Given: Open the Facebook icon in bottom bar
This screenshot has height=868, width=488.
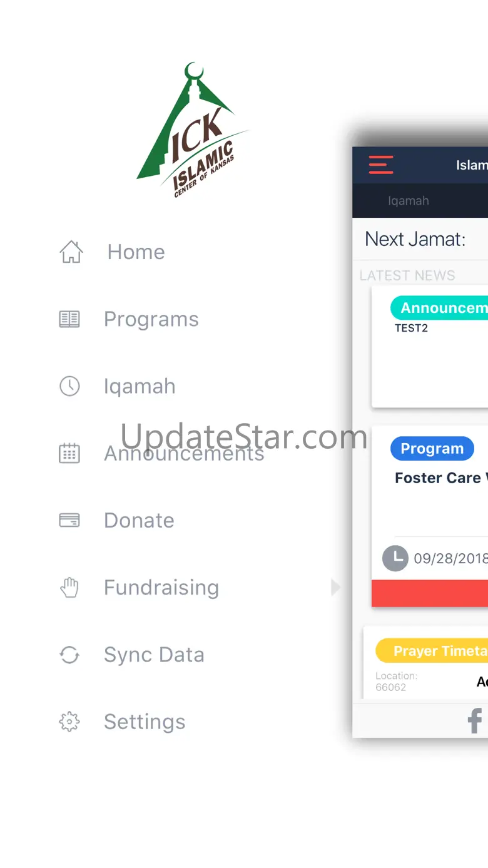Looking at the screenshot, I should 475,720.
